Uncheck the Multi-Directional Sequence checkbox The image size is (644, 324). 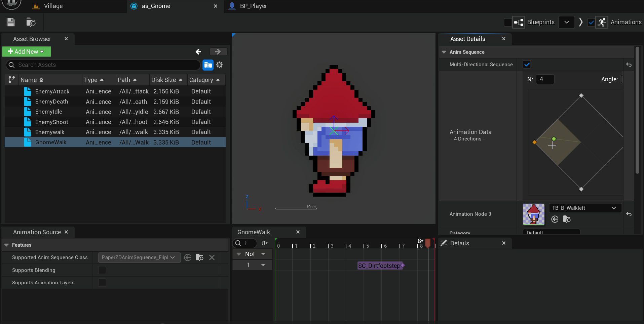pyautogui.click(x=527, y=65)
